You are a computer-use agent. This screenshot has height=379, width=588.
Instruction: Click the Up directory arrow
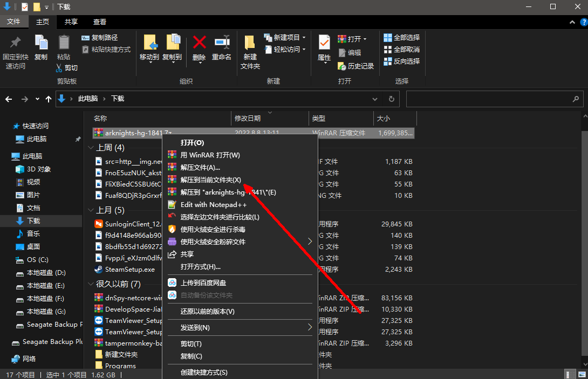coord(49,99)
